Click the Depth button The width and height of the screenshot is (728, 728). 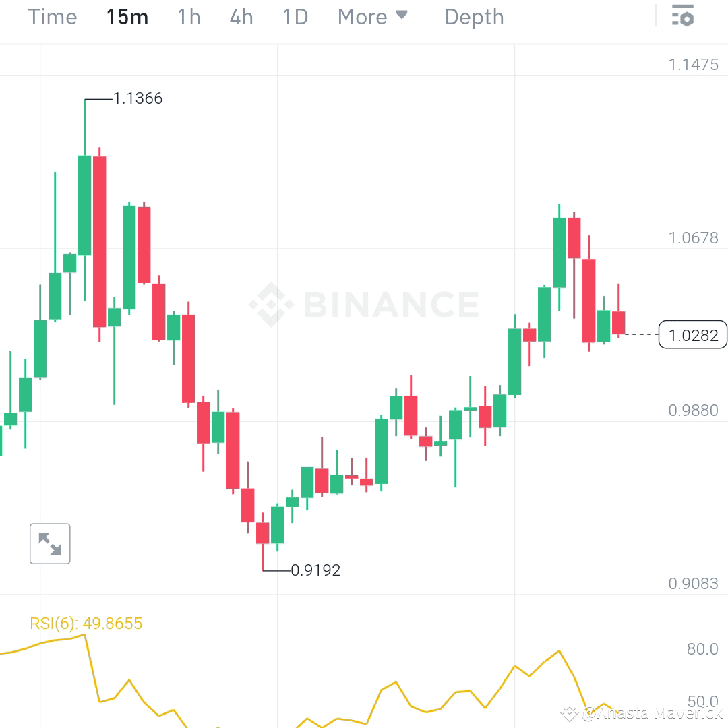click(473, 17)
